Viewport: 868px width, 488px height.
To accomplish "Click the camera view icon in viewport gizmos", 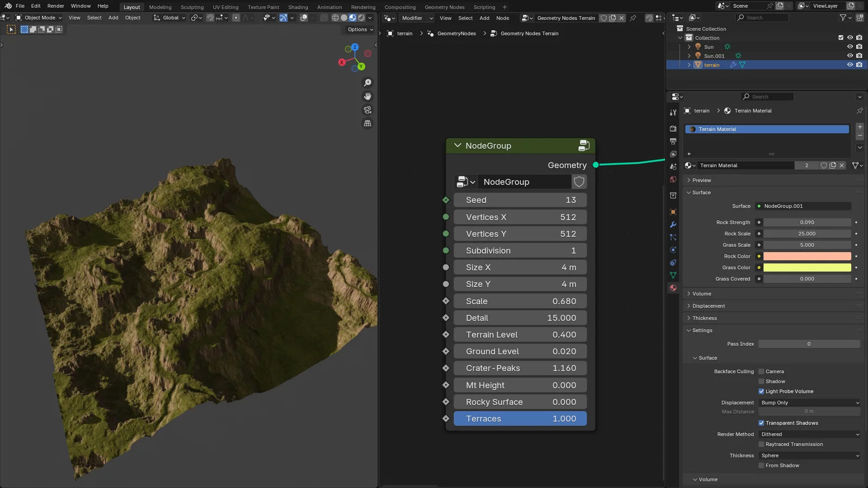I will [x=367, y=110].
